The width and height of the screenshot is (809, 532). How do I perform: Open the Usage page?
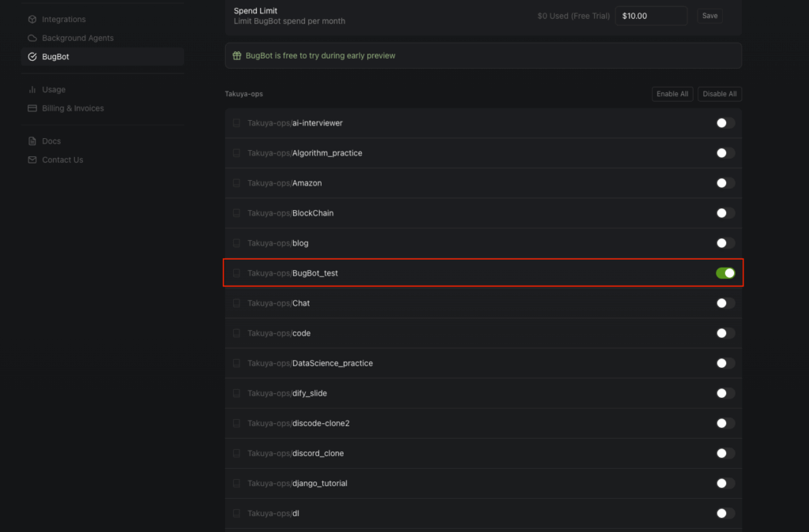(x=103, y=90)
